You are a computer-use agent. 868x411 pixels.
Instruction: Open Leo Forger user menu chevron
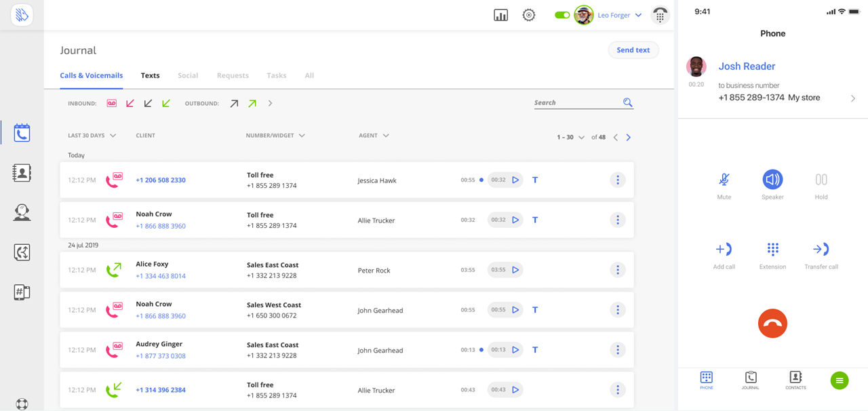point(638,15)
